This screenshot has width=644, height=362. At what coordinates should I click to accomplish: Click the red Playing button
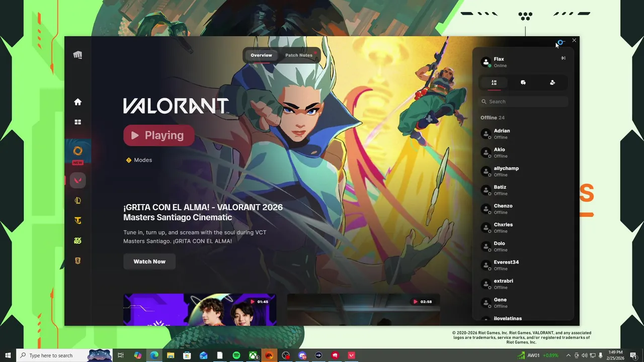tap(158, 135)
